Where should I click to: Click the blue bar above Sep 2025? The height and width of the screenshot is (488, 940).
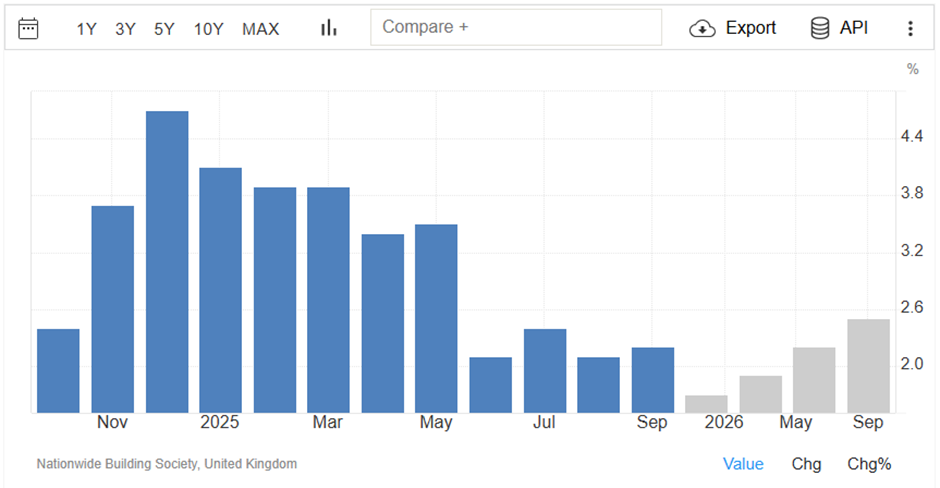coord(653,380)
